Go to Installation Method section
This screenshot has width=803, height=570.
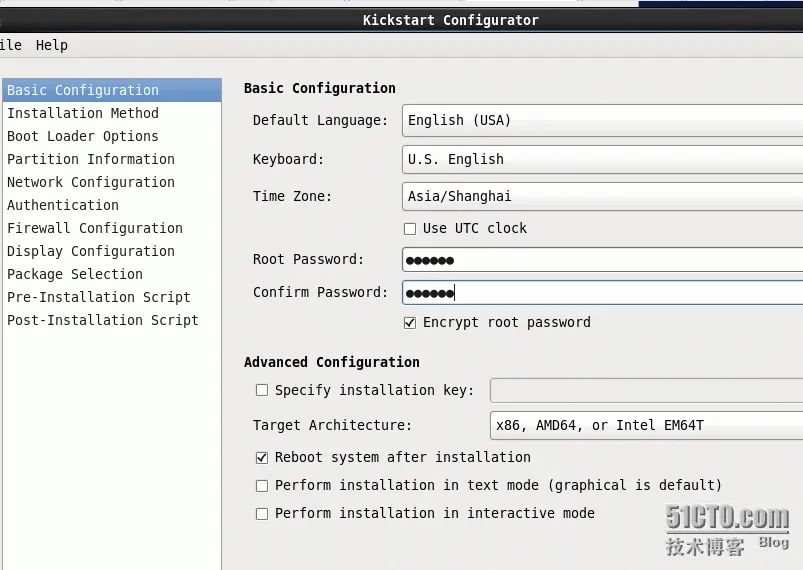click(112, 113)
